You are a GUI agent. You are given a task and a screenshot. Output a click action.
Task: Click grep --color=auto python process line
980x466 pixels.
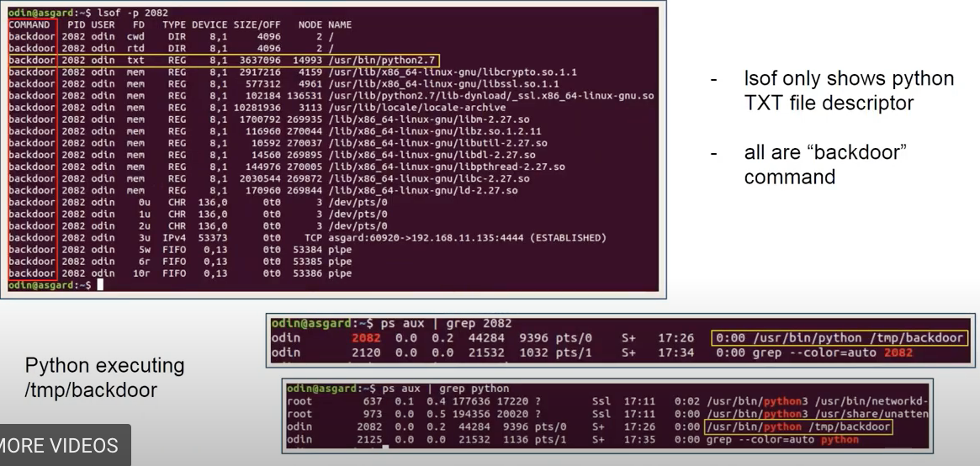573,440
